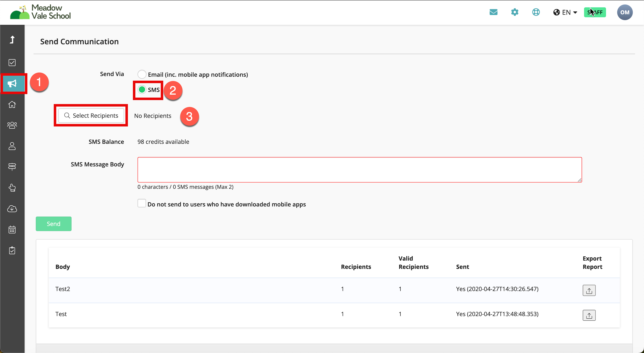Image resolution: width=644 pixels, height=353 pixels.
Task: Select the SMS radio button
Action: click(142, 90)
